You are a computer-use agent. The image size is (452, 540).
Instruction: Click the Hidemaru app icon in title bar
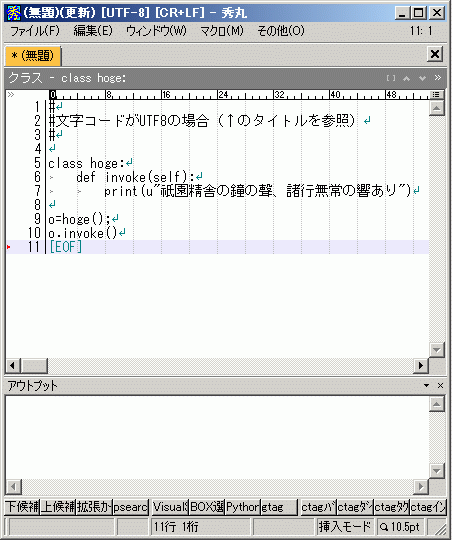tap(14, 13)
